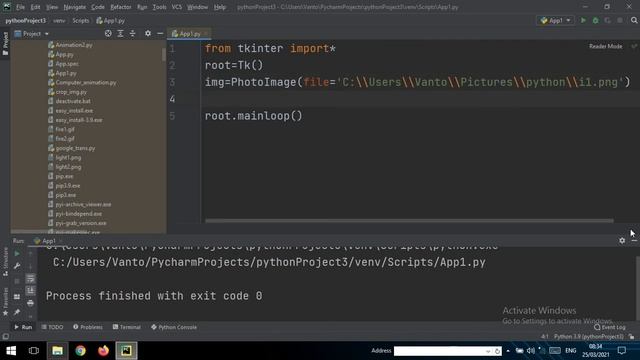
Task: Select pip.exe in project tree
Action: click(x=61, y=176)
